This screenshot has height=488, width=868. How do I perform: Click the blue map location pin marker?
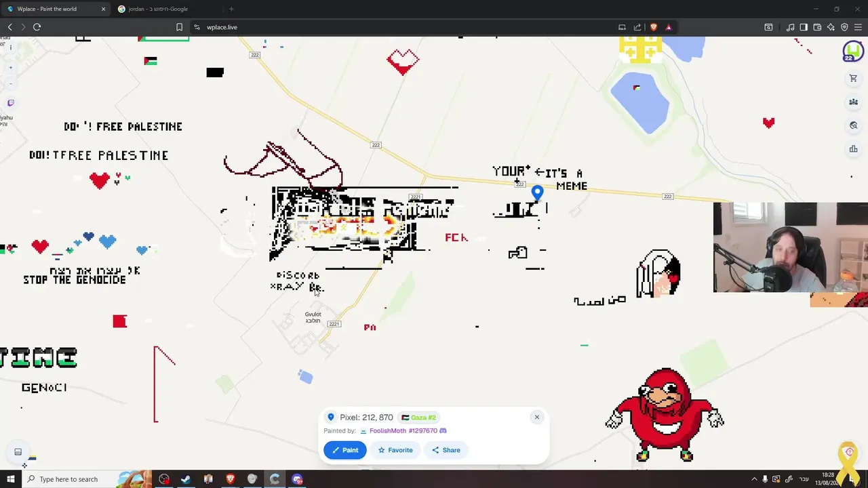click(537, 194)
